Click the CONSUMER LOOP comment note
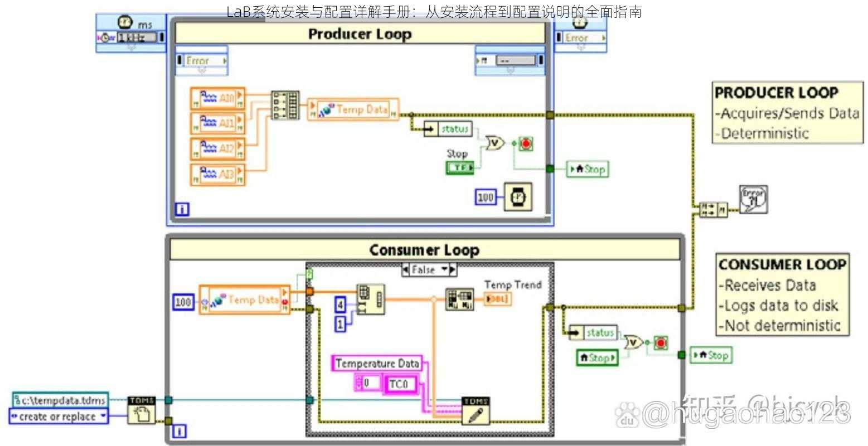This screenshot has width=868, height=446. pyautogui.click(x=783, y=295)
